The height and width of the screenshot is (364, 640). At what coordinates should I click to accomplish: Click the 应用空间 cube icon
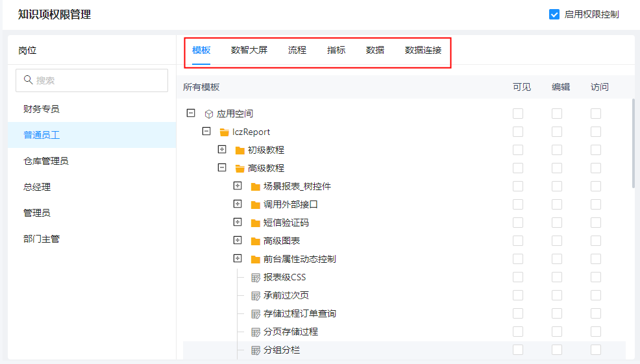click(209, 114)
